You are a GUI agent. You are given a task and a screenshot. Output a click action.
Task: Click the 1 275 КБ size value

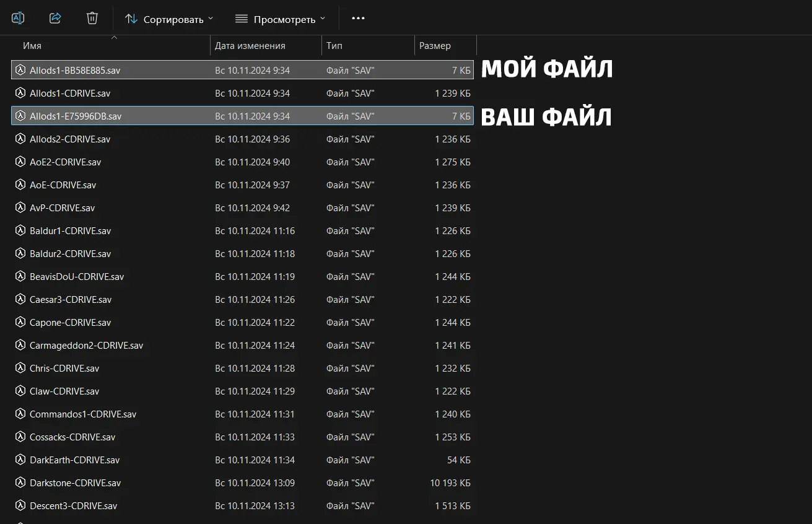[453, 162]
